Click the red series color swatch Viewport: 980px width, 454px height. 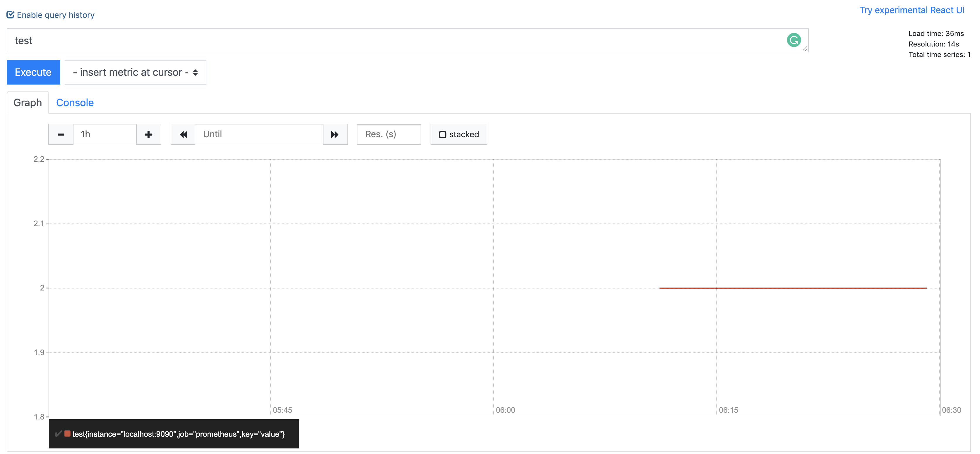67,434
